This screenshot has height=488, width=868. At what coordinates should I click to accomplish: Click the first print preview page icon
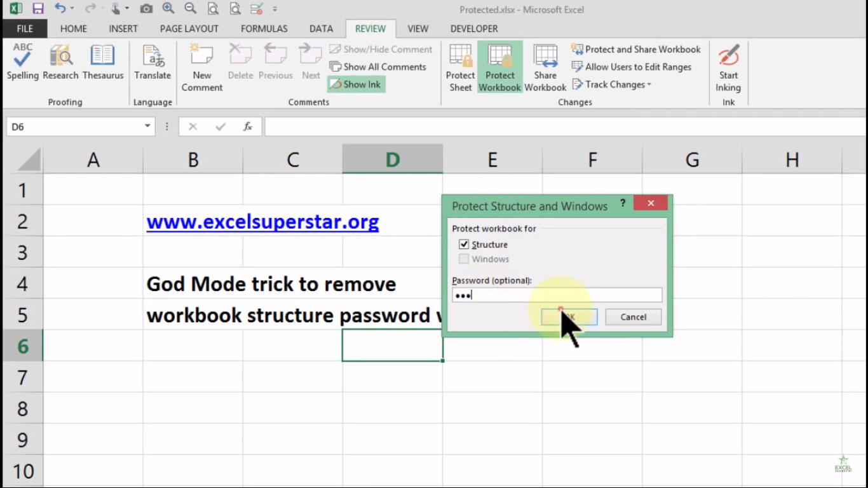213,9
